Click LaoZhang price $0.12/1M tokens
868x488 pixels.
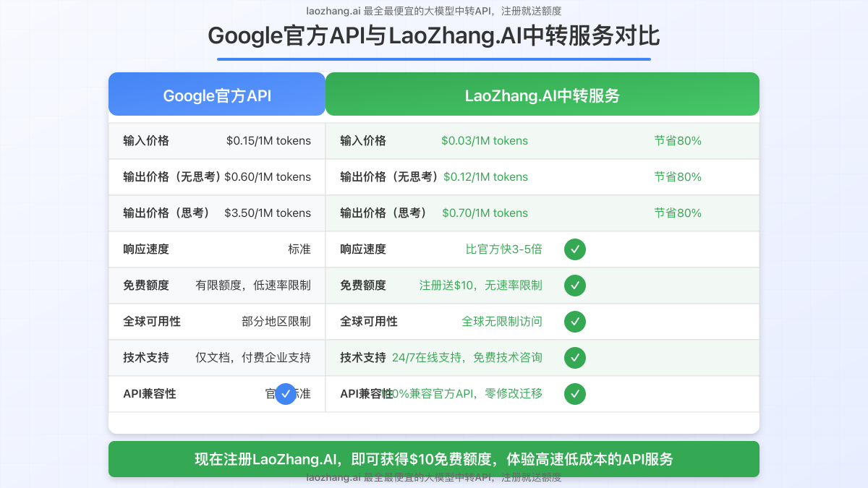486,177
